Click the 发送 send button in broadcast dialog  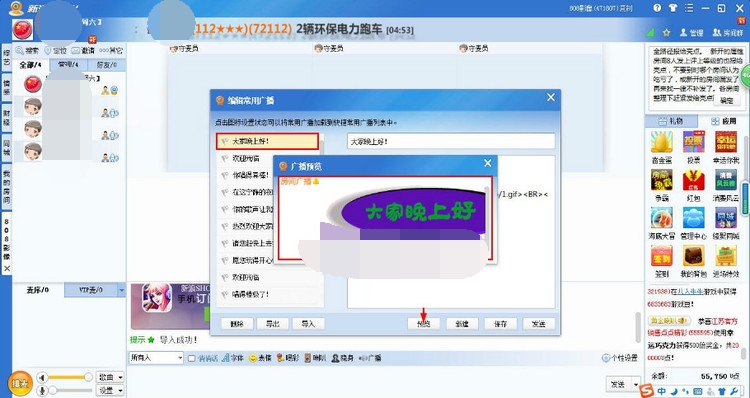pyautogui.click(x=539, y=324)
